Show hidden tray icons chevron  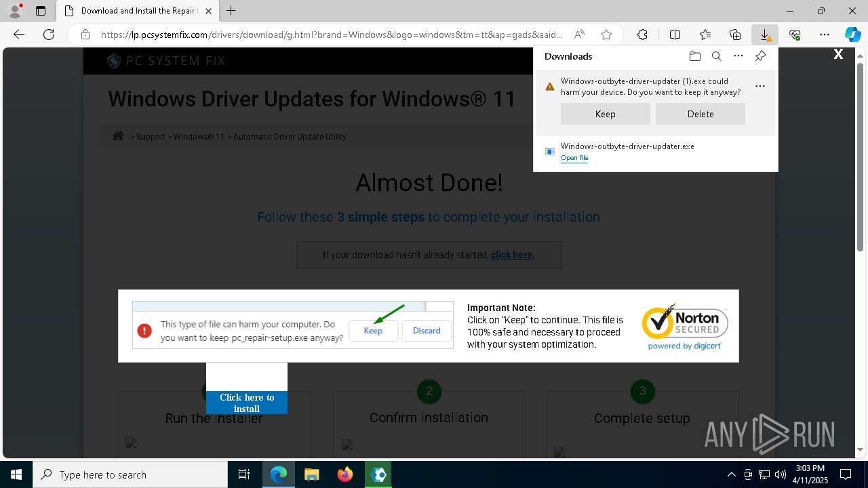coord(731,474)
